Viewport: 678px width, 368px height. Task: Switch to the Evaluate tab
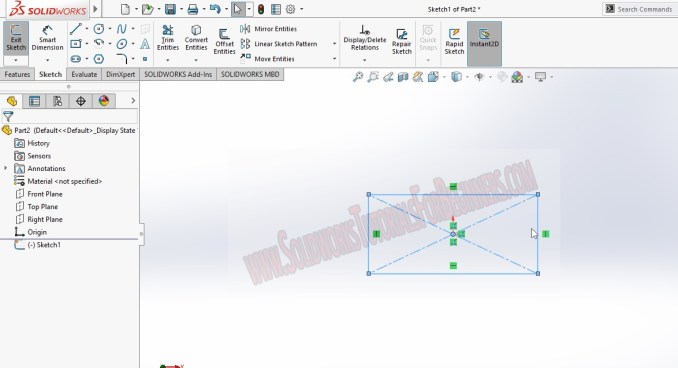click(84, 74)
